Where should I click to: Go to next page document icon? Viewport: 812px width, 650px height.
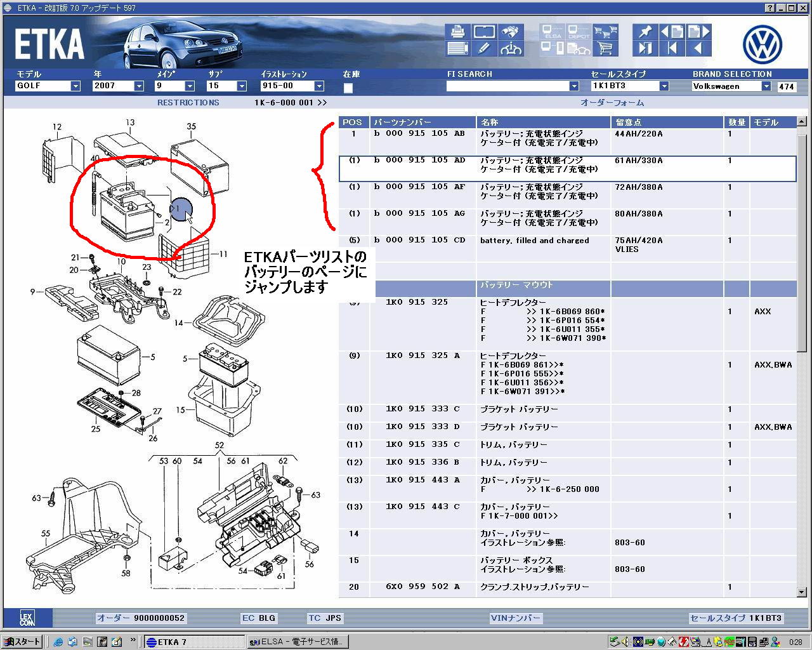(x=698, y=31)
